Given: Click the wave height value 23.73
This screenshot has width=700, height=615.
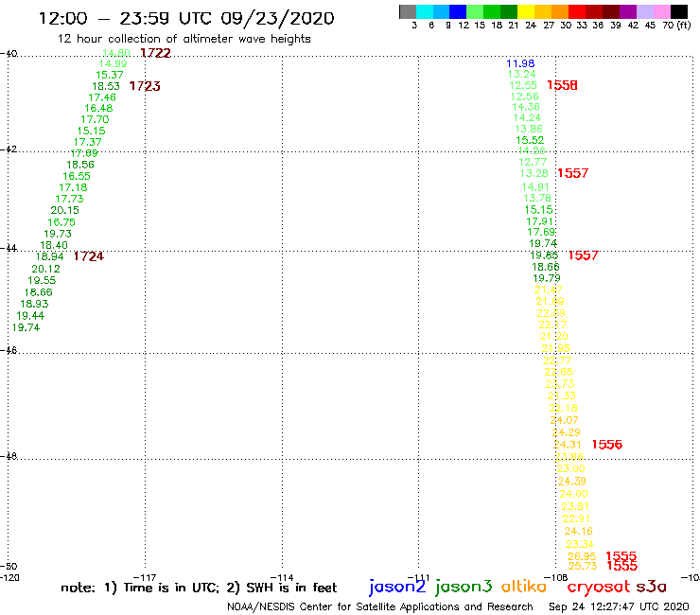Looking at the screenshot, I should [x=560, y=383].
